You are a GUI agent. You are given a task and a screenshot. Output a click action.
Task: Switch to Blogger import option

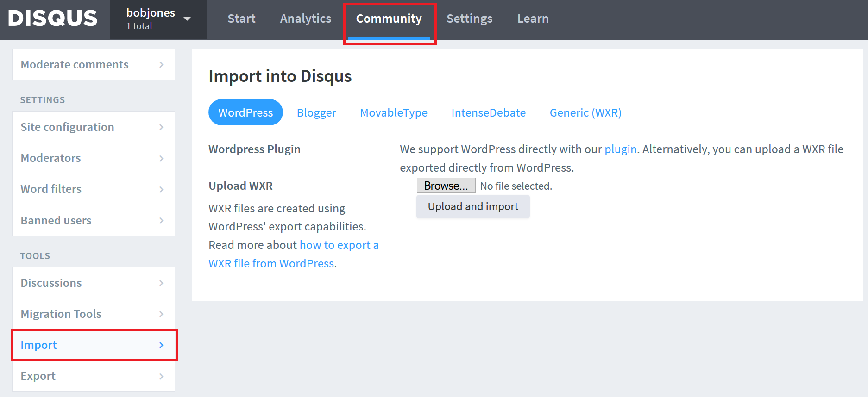(x=316, y=112)
